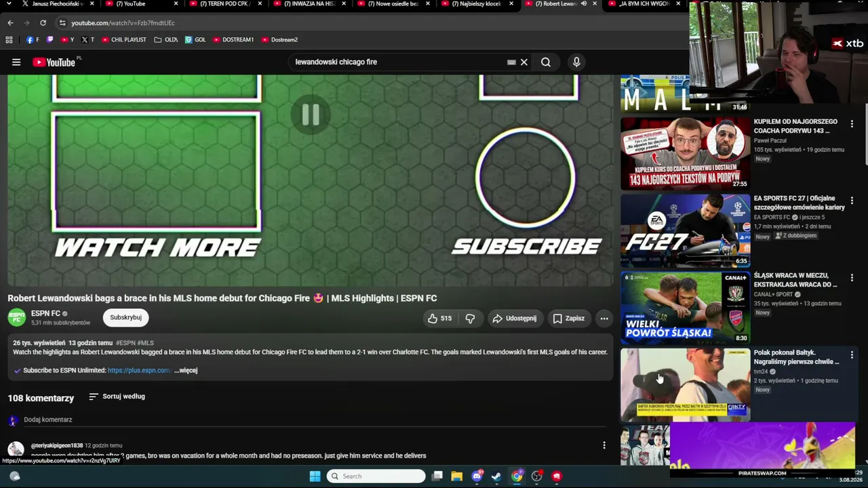Switch to the Janusz Piechociński tab

[x=52, y=4]
